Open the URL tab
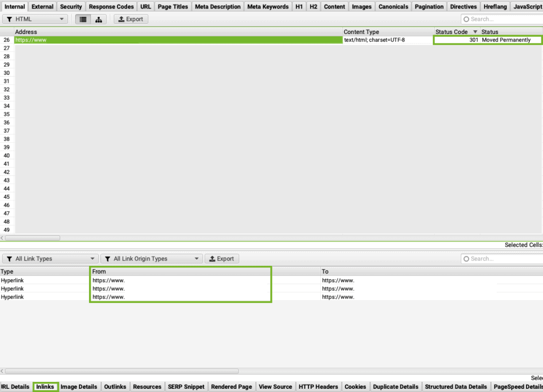Screen dimensions: 543x392 click(x=145, y=6)
